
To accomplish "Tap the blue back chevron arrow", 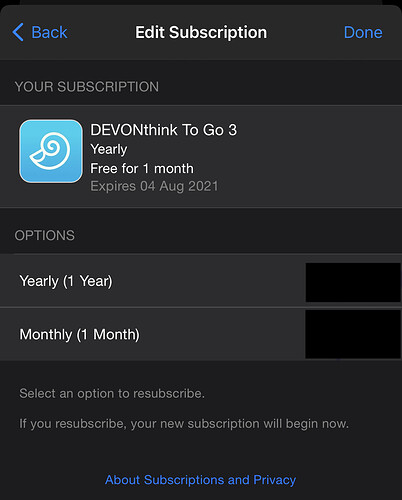I will pos(18,32).
